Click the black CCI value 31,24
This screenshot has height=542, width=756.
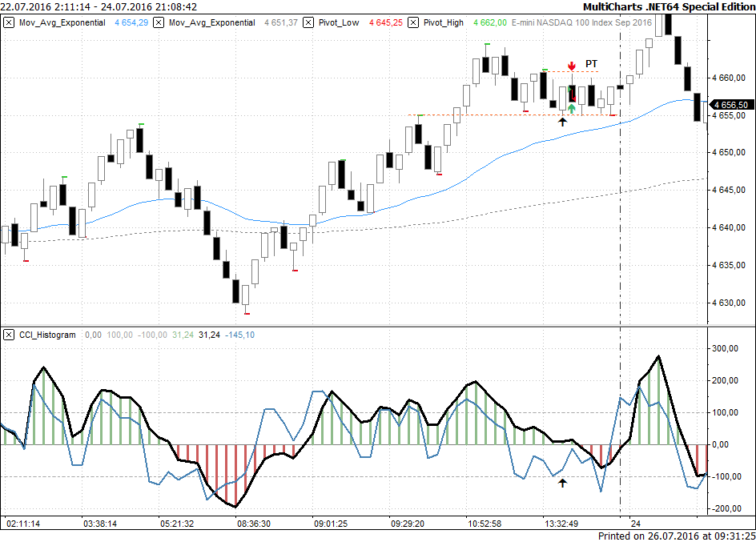209,335
